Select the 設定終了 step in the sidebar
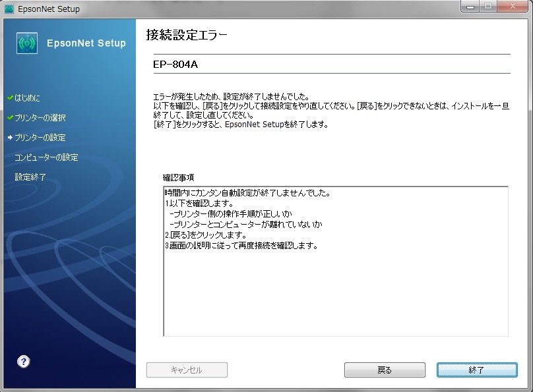The height and width of the screenshot is (392, 533). pos(30,177)
